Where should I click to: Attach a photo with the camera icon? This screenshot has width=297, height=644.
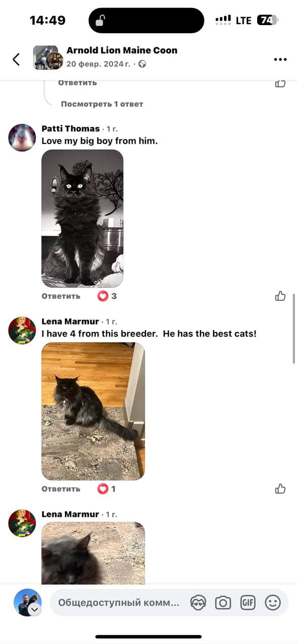click(223, 602)
